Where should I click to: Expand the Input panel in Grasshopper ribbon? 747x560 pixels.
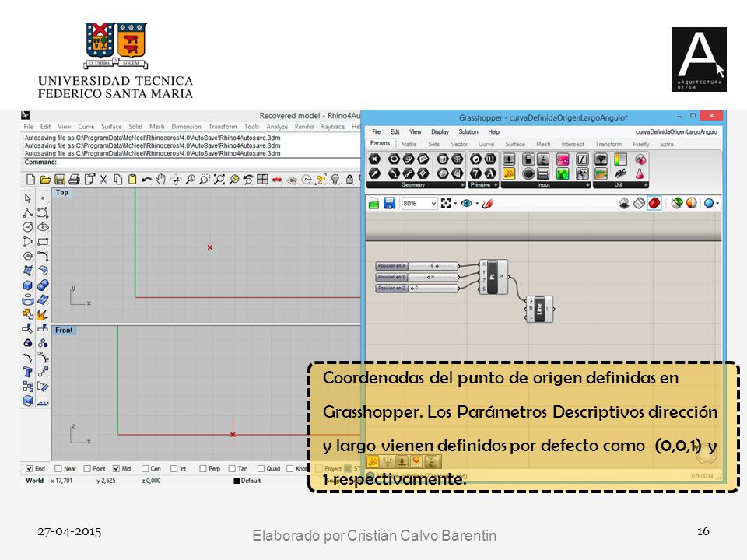tap(587, 185)
